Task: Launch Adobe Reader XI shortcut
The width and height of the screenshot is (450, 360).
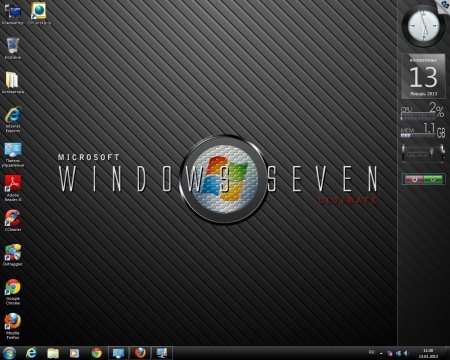Action: [x=13, y=188]
